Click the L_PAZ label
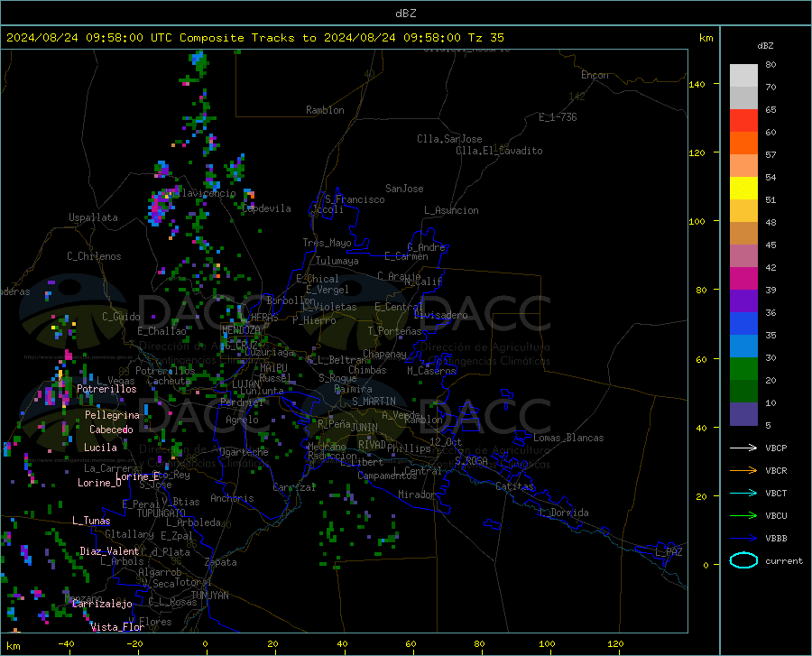 (669, 552)
